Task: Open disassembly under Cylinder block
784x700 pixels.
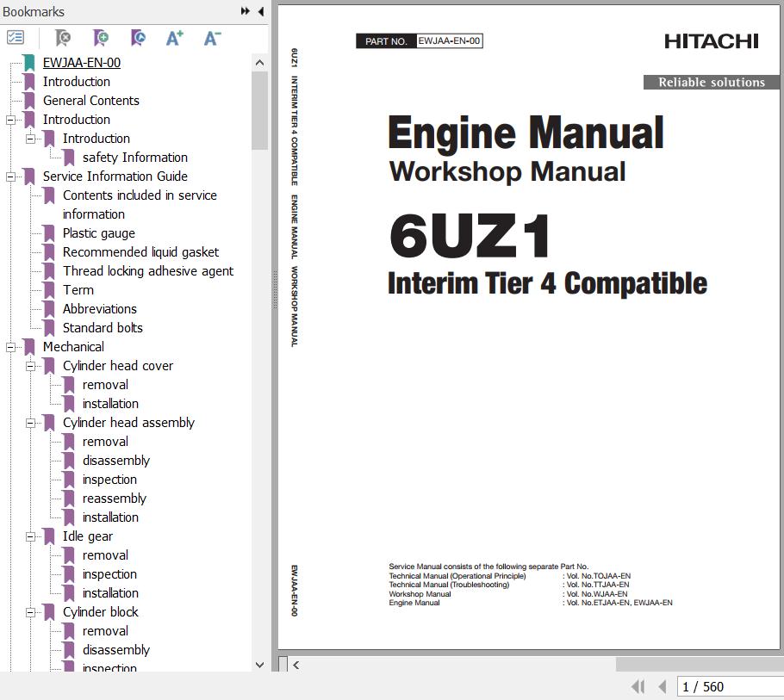Action: 116,650
